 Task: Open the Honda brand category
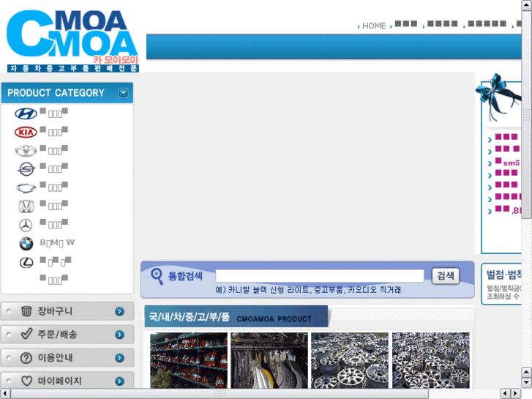click(x=26, y=206)
